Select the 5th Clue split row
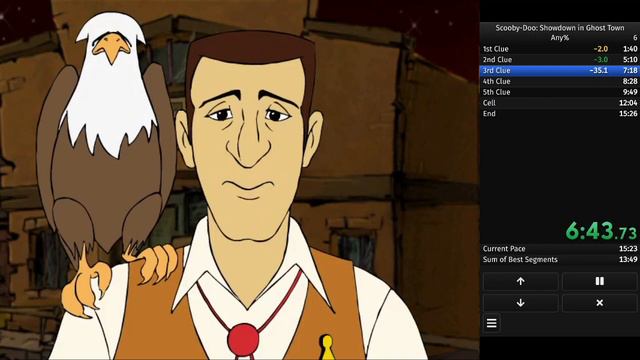Screen dimensions: 640x360 tap(560, 92)
